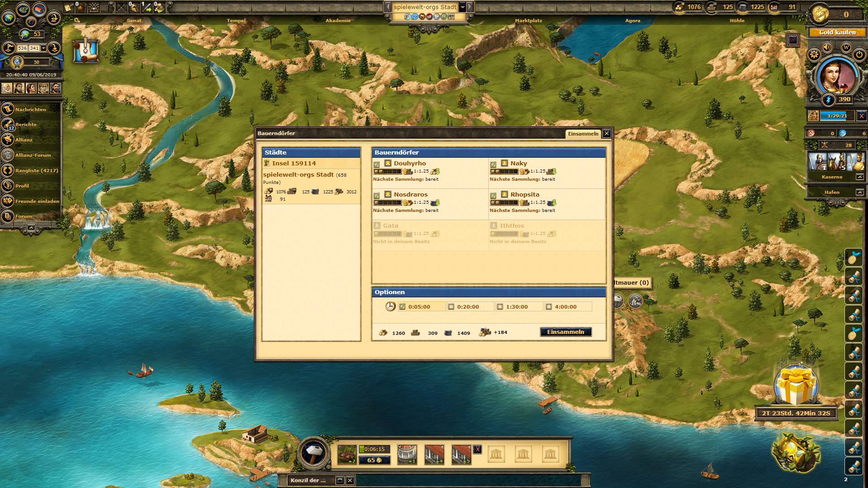
Task: Open coordinates bookmark dropdown arrow
Action: point(43,48)
